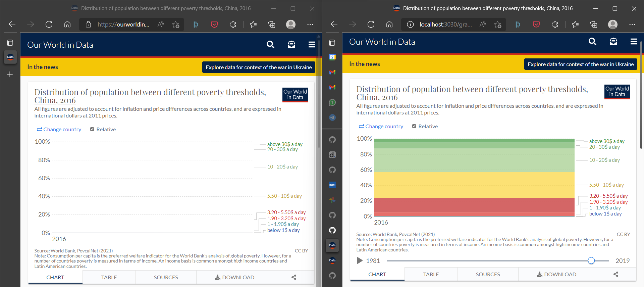Open the hamburger menu in the right window
This screenshot has width=644, height=287.
pyautogui.click(x=634, y=42)
